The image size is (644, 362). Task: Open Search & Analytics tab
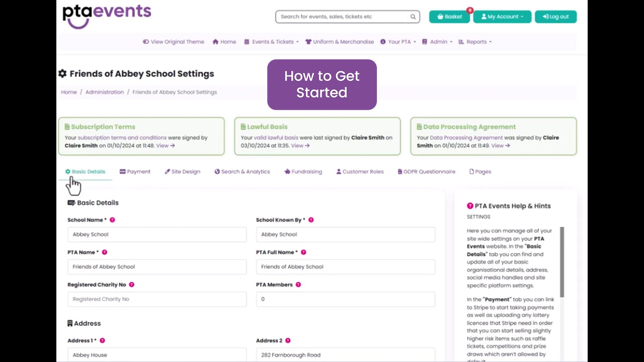(242, 171)
